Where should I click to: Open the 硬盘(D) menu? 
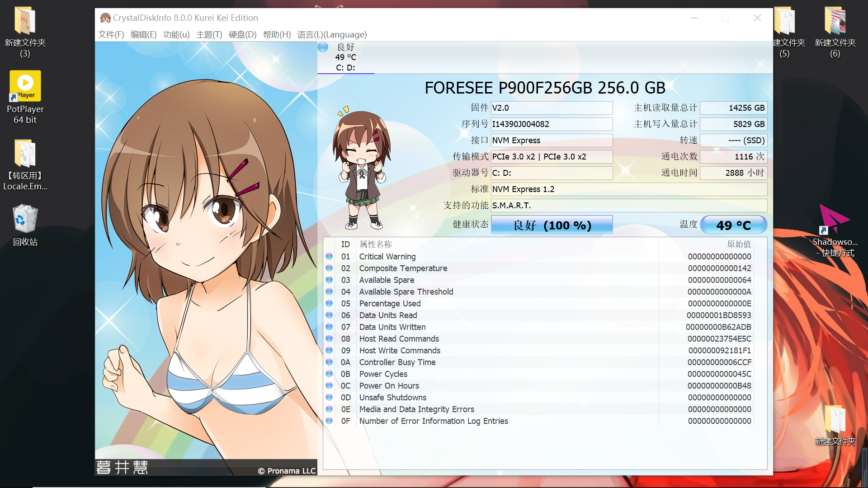click(243, 35)
